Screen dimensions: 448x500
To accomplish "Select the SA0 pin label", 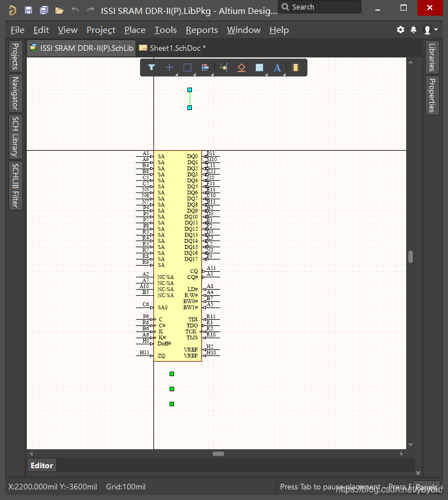I will pos(162,307).
